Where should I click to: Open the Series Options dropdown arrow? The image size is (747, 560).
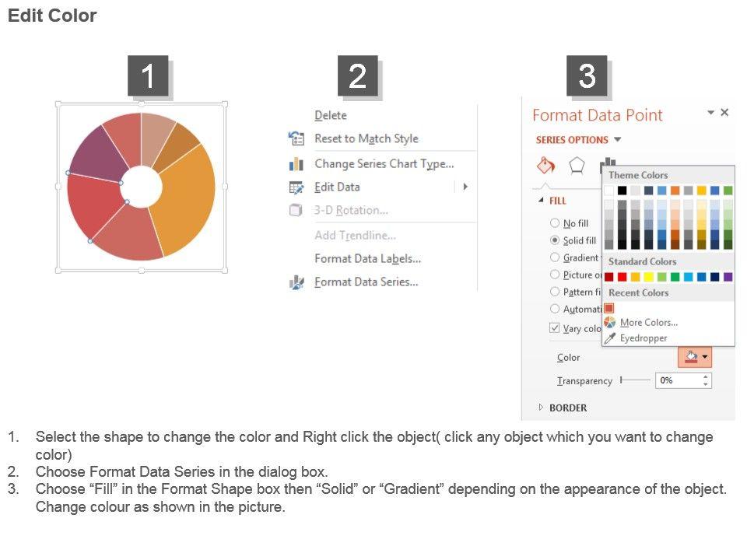[618, 140]
